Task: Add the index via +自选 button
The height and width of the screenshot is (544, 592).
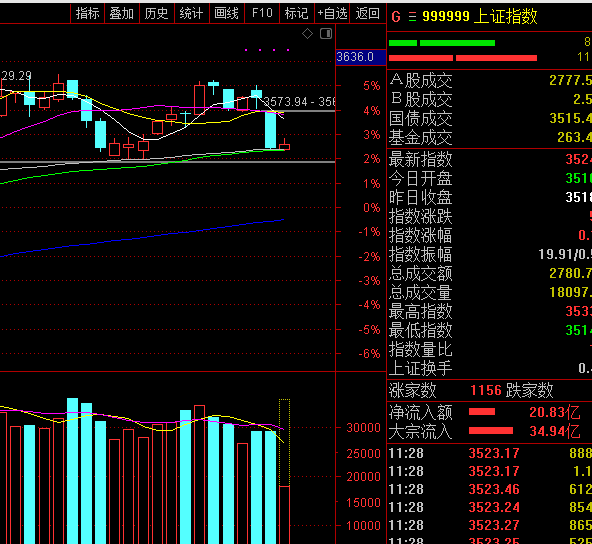Action: click(332, 14)
